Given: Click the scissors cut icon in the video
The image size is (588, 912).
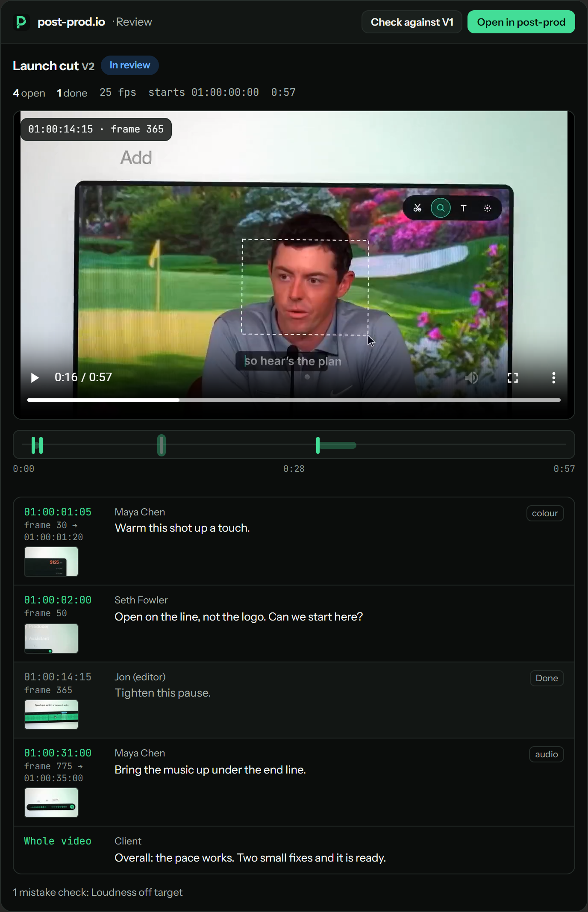Looking at the screenshot, I should [417, 208].
